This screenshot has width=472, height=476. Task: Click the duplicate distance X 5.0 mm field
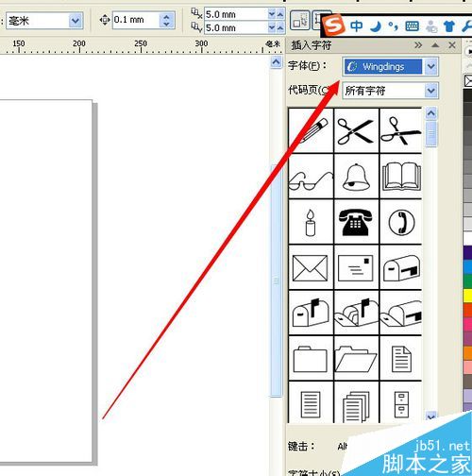pos(236,14)
